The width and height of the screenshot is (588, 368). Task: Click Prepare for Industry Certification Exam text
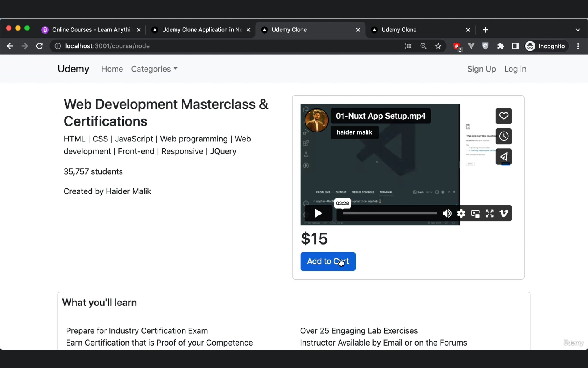[137, 331]
